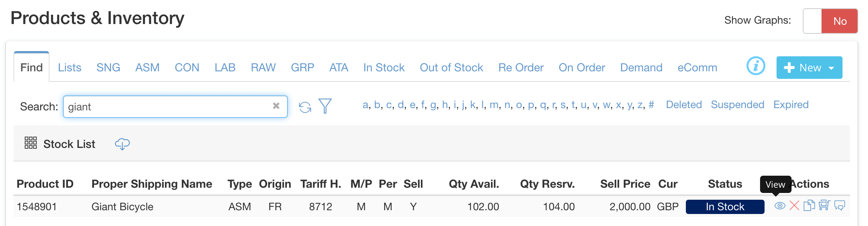Click the refresh search icon
This screenshot has height=226, width=868.
point(305,107)
